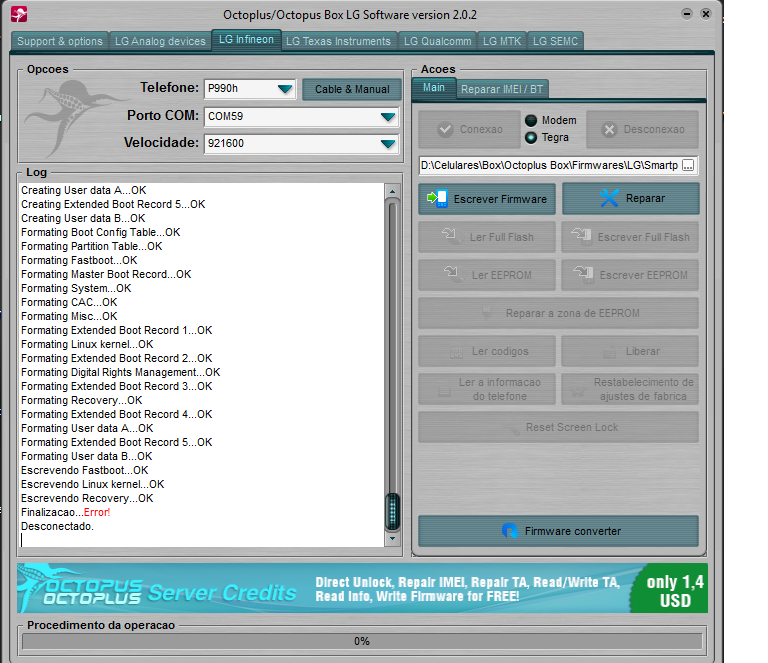Click the Escrever EEPROM icon

[583, 274]
